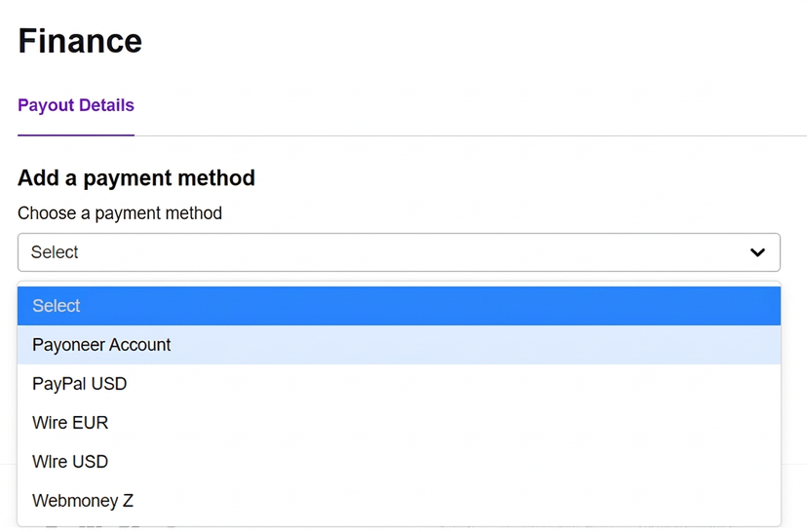Open the Payout Details tab
The image size is (807, 532).
[x=76, y=105]
